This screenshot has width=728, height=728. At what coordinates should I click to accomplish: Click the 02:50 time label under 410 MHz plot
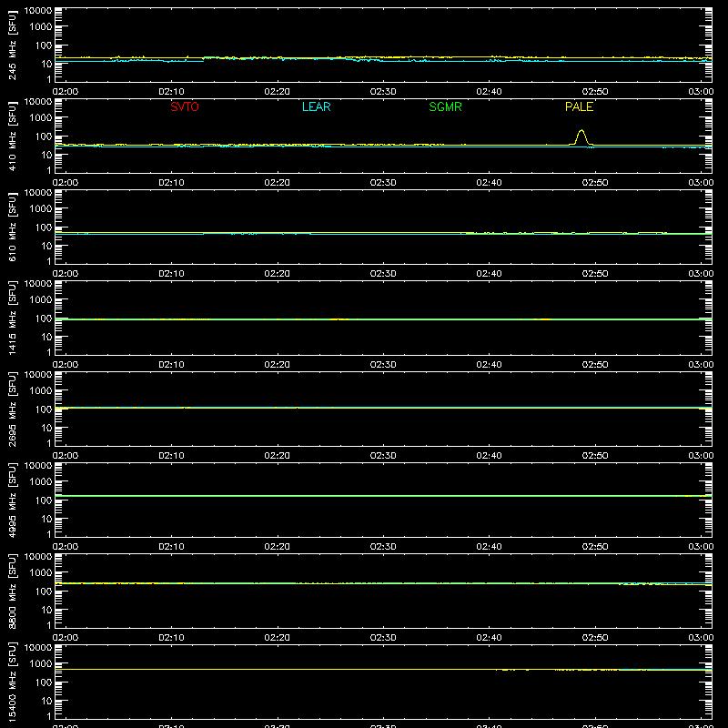tap(595, 183)
